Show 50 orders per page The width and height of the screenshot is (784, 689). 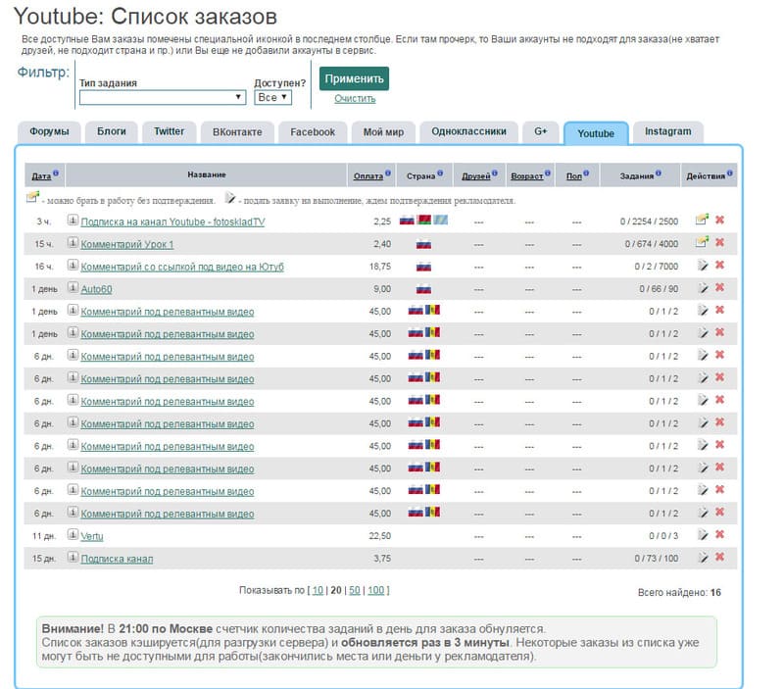[353, 590]
